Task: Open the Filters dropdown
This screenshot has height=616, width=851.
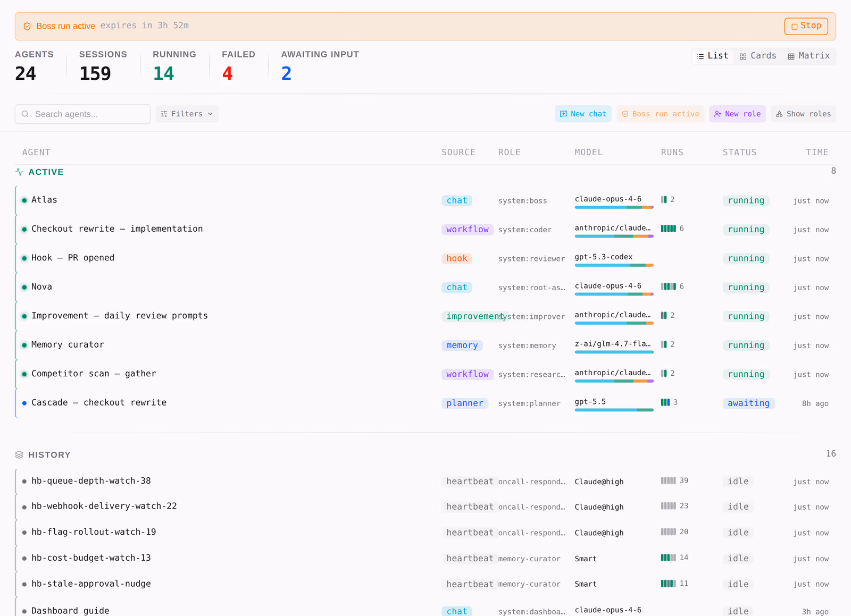Action: click(187, 114)
